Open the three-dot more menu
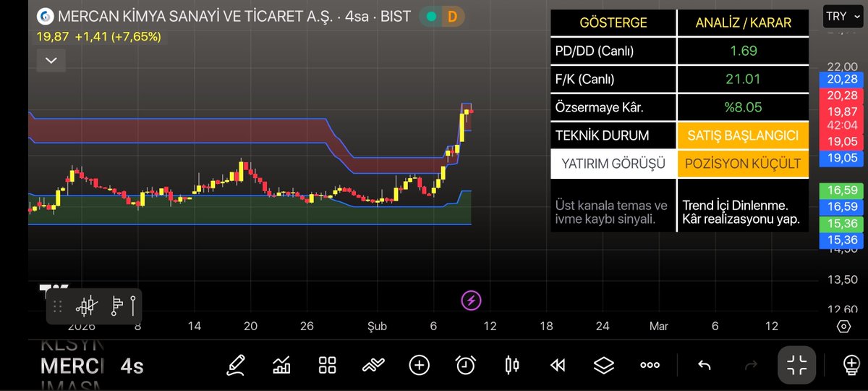 pyautogui.click(x=650, y=366)
